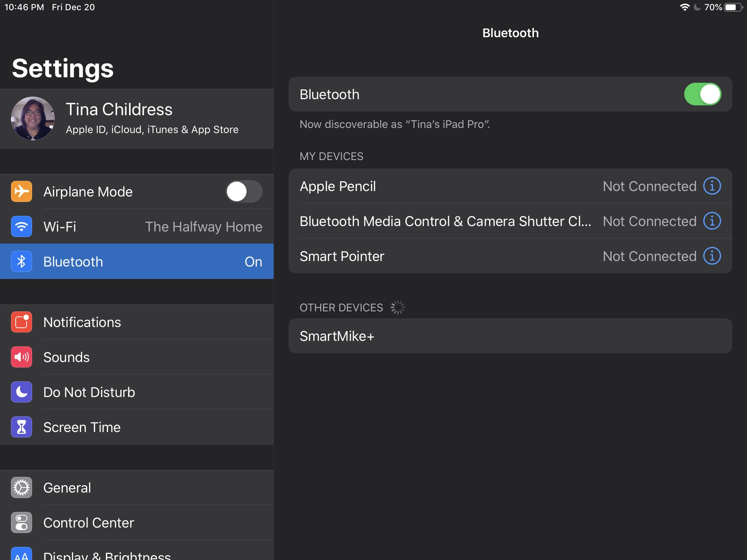747x560 pixels.
Task: Tap the Notifications red icon
Action: pyautogui.click(x=22, y=322)
